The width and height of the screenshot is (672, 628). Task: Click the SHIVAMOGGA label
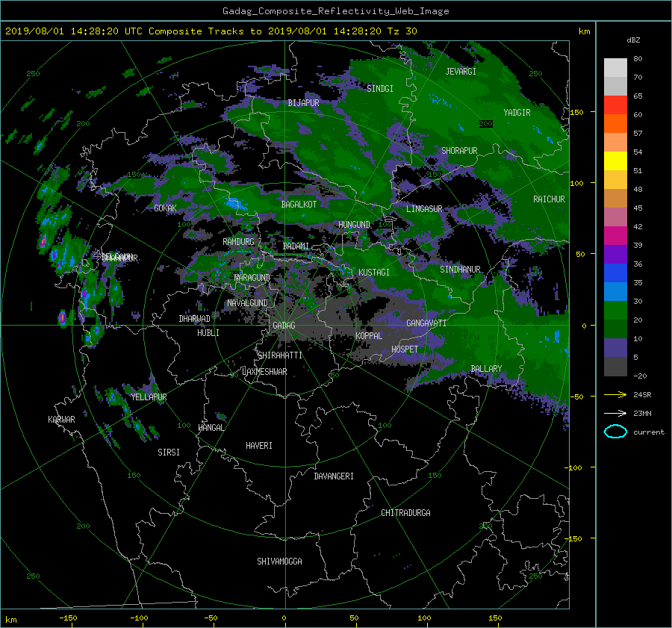[x=279, y=562]
